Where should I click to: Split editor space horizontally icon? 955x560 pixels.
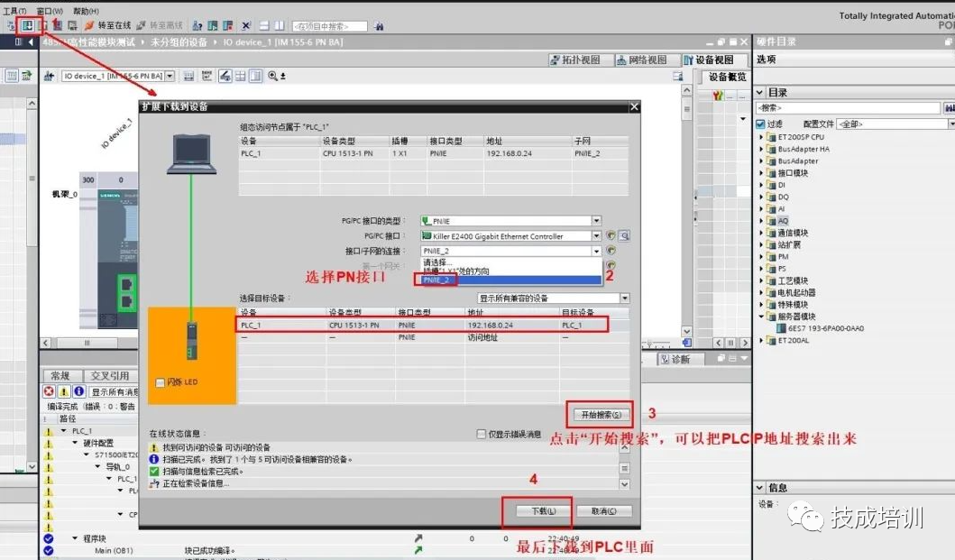(x=264, y=25)
